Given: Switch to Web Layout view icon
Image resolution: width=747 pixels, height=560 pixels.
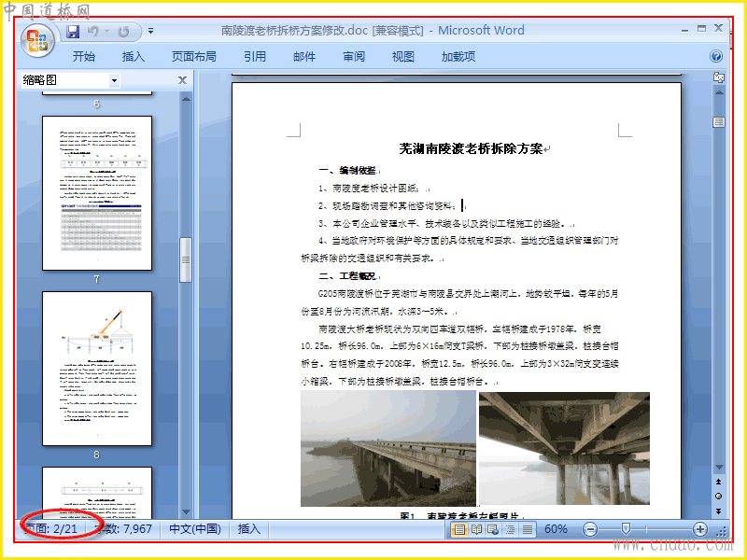Looking at the screenshot, I should pos(493,529).
